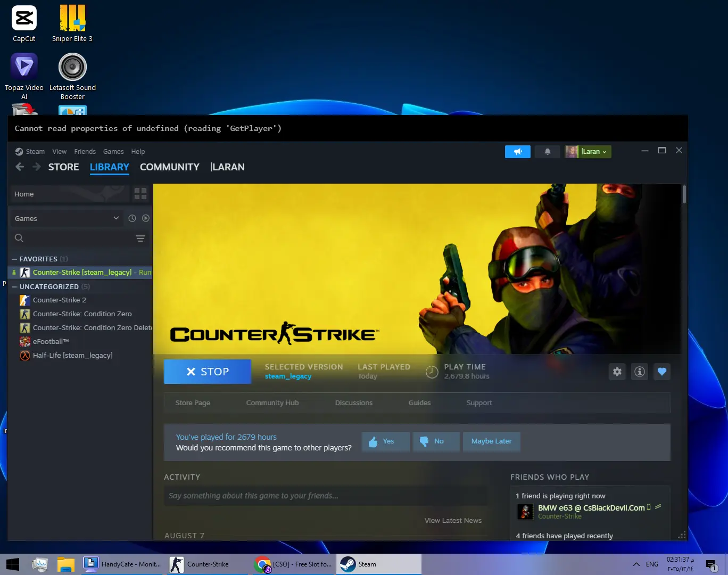Screen dimensions: 728x575
Task: Click the Counter-Strike 2 game icon in library
Action: click(x=25, y=300)
